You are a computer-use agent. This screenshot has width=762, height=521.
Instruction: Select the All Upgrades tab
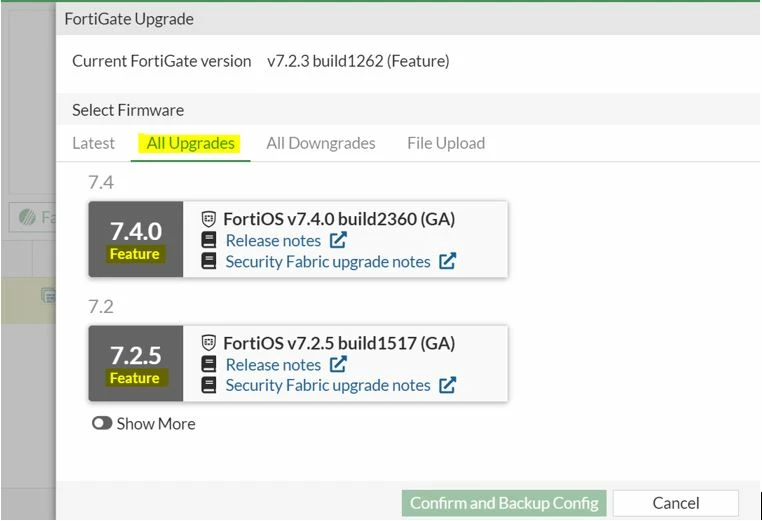pyautogui.click(x=190, y=143)
